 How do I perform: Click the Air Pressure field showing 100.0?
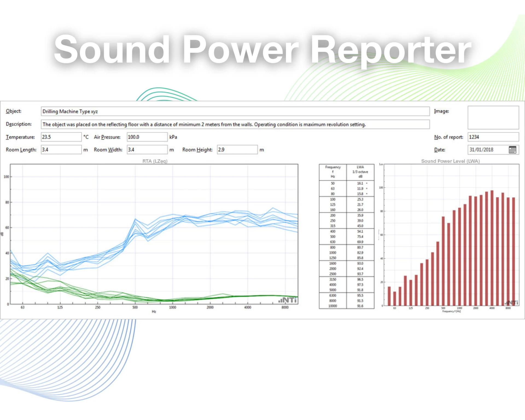click(147, 137)
